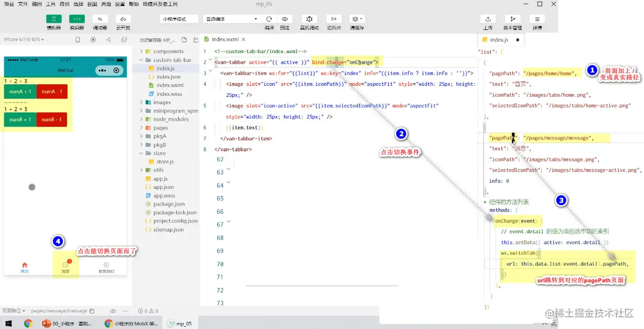Click the copy page path icon
Screen dimensions: 644x329
pyautogui.click(x=92, y=311)
